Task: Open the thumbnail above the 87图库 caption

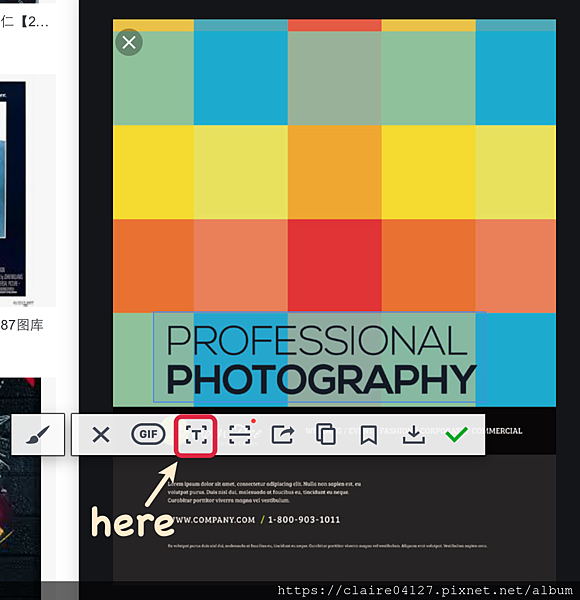Action: [13, 190]
